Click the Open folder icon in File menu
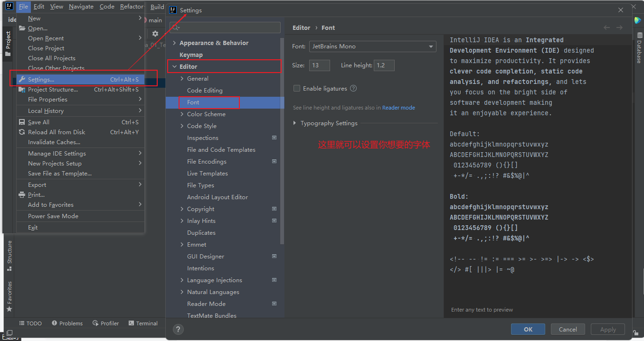The width and height of the screenshot is (644, 341). click(x=22, y=28)
